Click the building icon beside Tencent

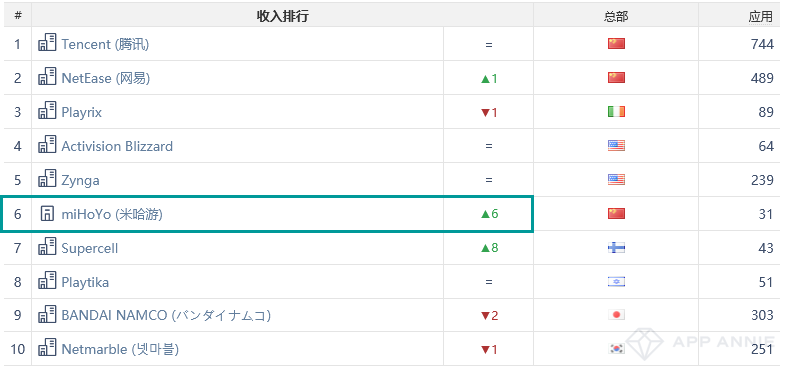pos(47,43)
